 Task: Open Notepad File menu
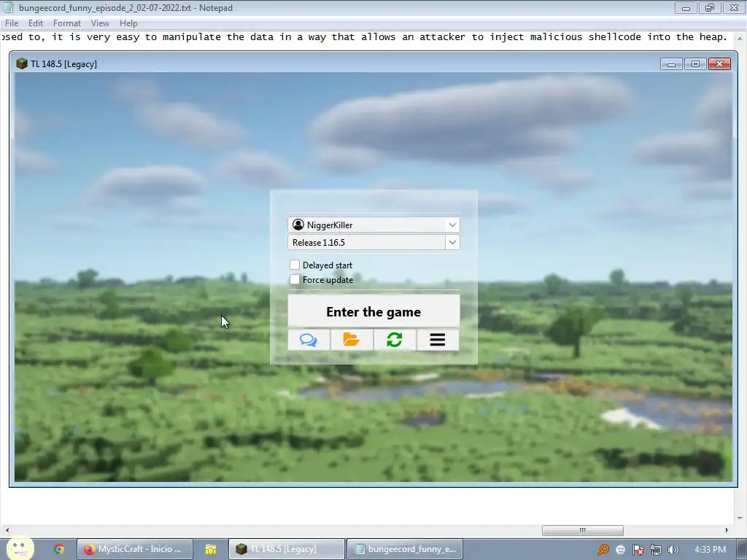[12, 23]
